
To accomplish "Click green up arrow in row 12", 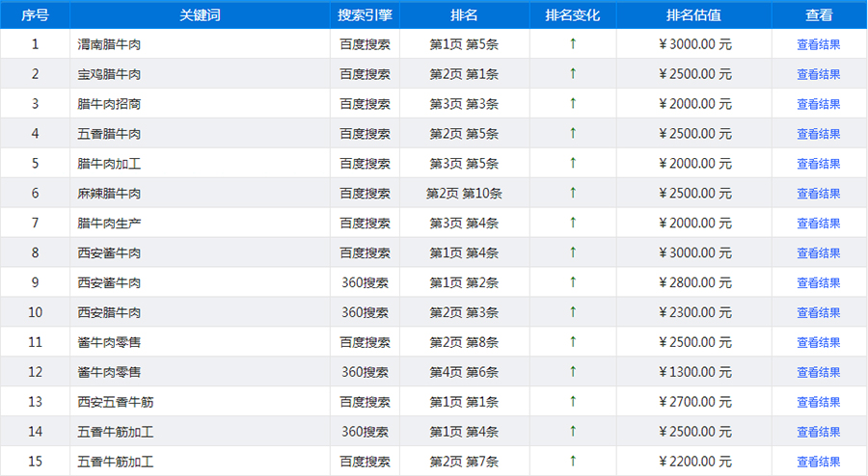I will [x=573, y=372].
